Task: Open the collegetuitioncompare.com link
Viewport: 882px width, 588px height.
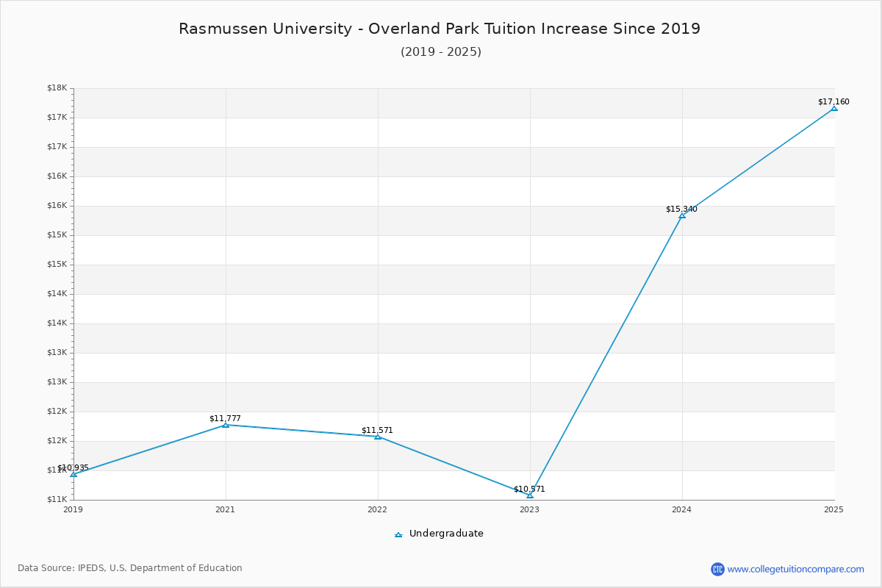Action: 795,569
